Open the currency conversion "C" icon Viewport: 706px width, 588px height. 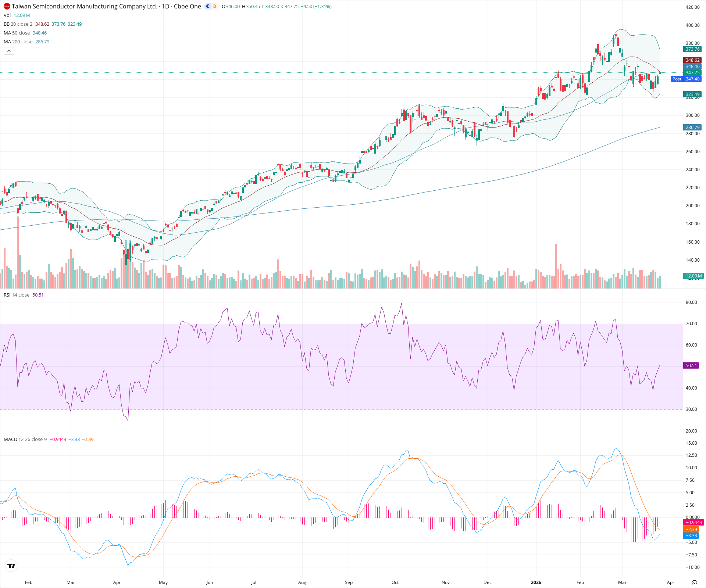coord(207,7)
